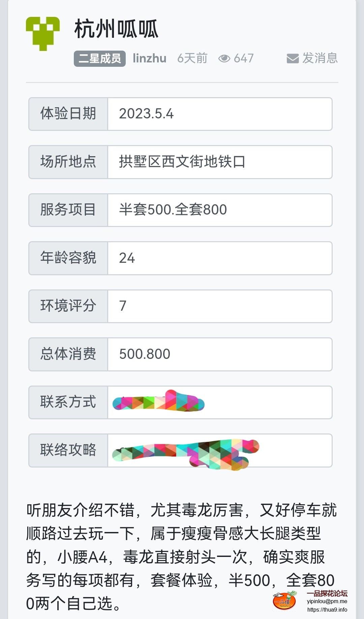Click the envelope message icon
This screenshot has width=364, height=619.
tap(293, 58)
